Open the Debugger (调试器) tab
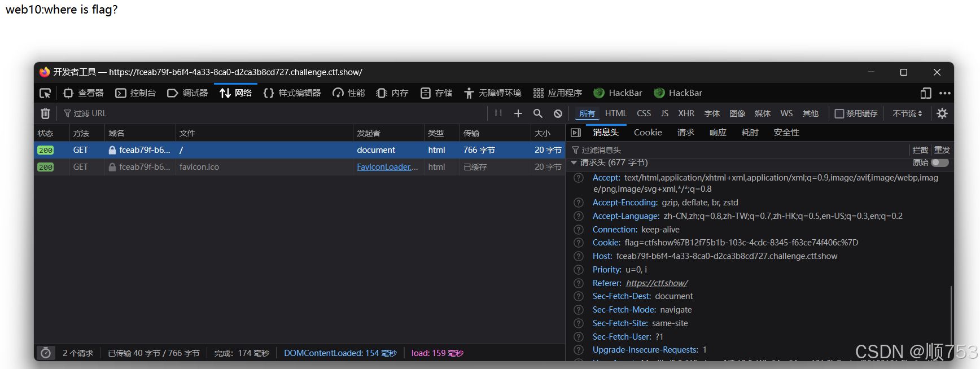This screenshot has width=980, height=369. pos(188,93)
